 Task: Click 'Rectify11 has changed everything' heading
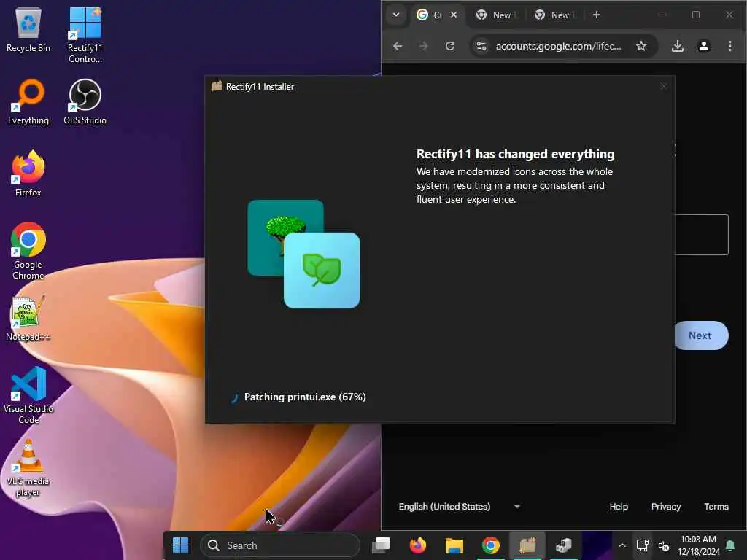tap(515, 154)
